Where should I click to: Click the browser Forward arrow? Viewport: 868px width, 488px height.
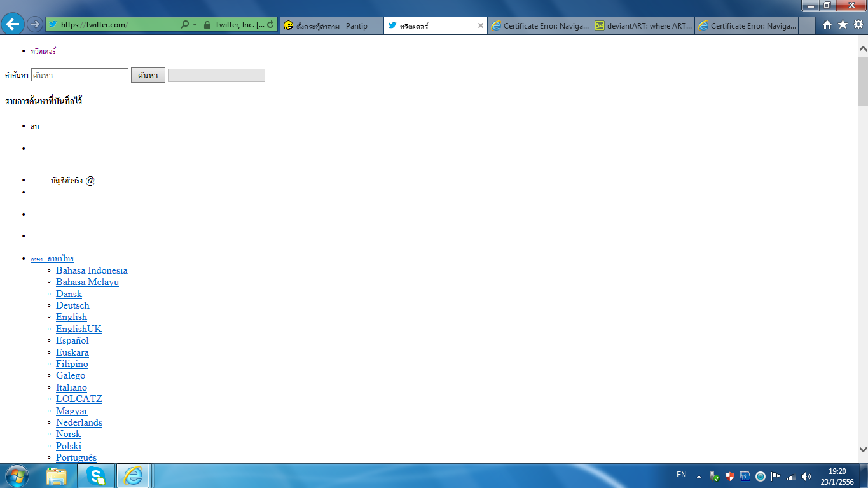(x=35, y=25)
